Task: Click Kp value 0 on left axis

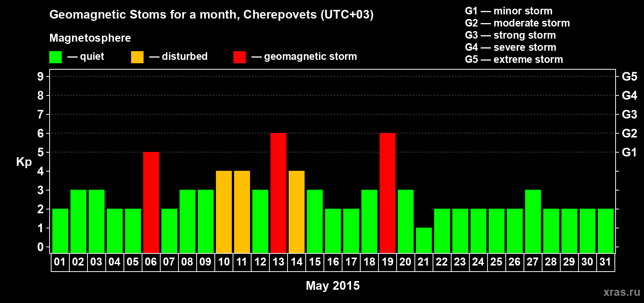Action: [41, 247]
